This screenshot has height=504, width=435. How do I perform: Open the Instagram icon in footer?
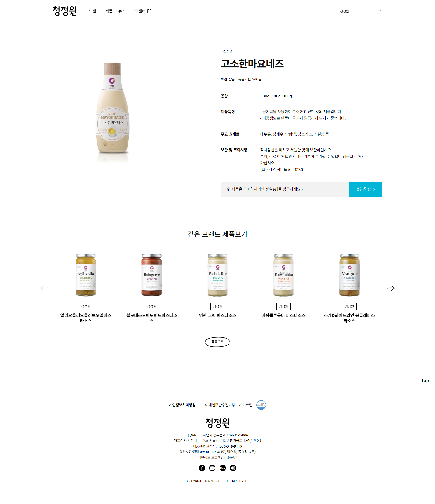[233, 468]
